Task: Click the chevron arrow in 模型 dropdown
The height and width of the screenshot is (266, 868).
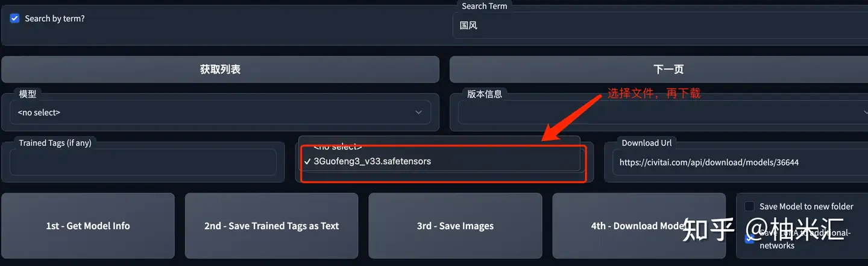Action: [419, 112]
